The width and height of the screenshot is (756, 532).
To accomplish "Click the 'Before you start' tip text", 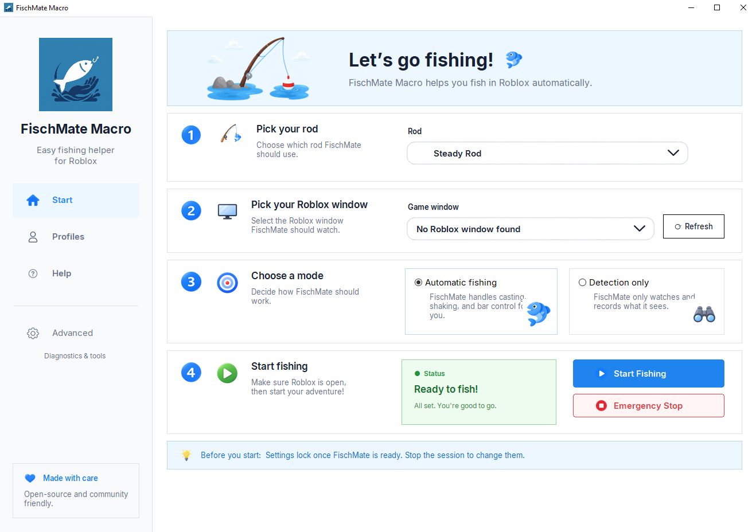I will point(363,455).
